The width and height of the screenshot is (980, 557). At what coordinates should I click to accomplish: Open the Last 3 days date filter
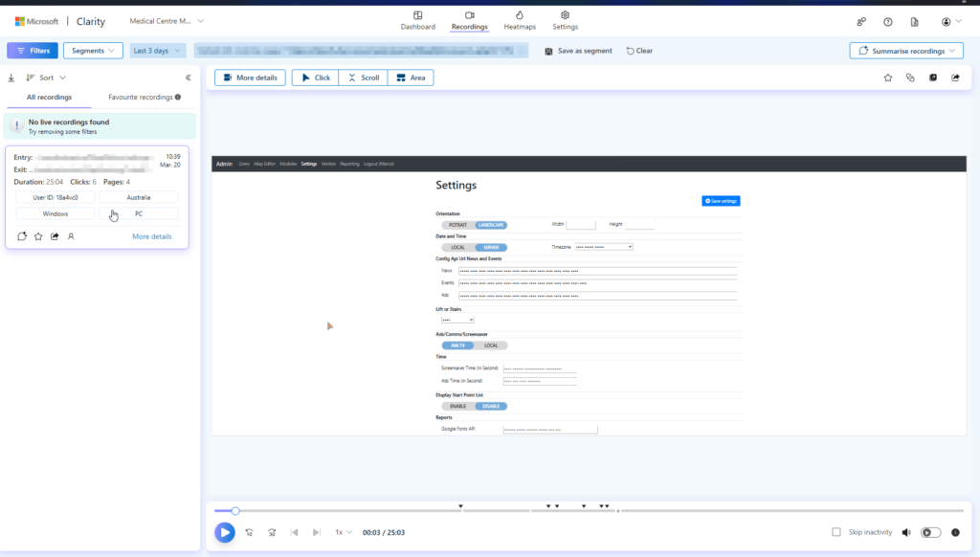click(157, 50)
